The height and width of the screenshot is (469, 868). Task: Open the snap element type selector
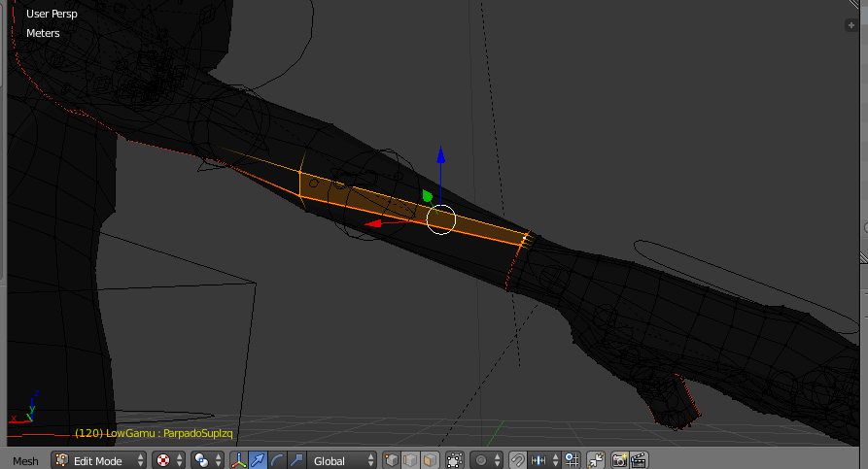tap(542, 460)
